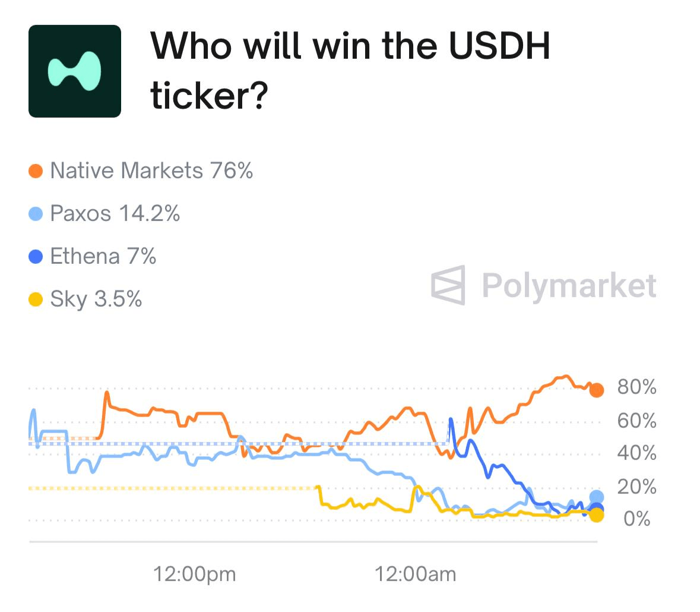Click the 0% y-axis label
Image resolution: width=700 pixels, height=612 pixels.
pyautogui.click(x=636, y=519)
